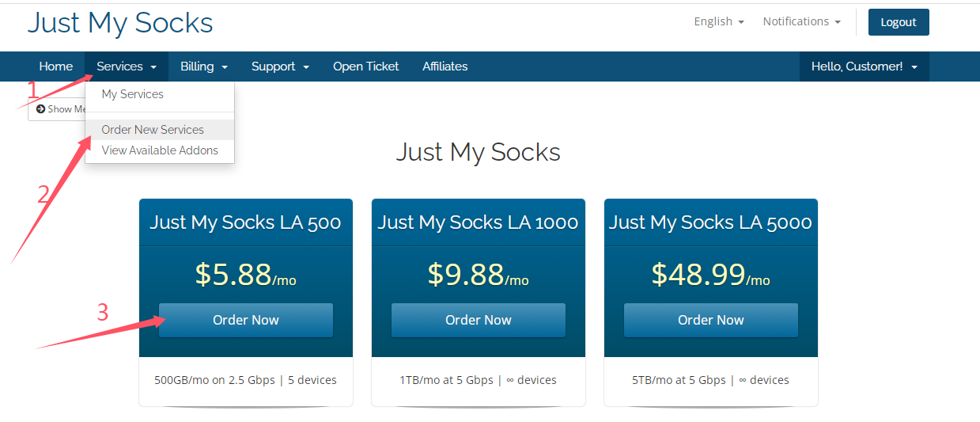Order the Just My Socks LA 5000 plan
The image size is (980, 422).
711,321
